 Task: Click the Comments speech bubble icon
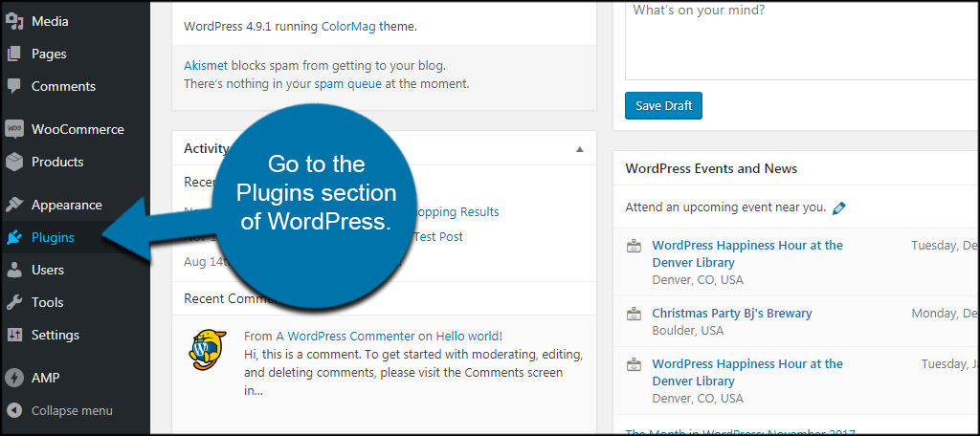click(14, 86)
